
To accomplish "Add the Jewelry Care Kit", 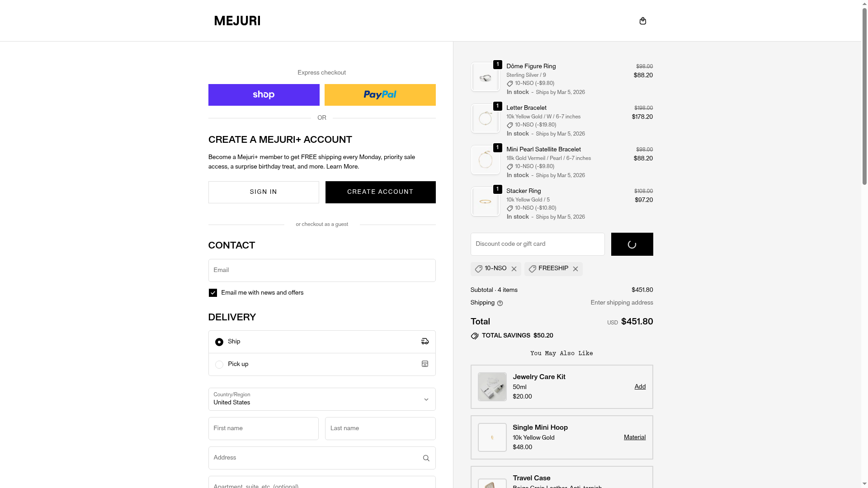I will pyautogui.click(x=640, y=387).
